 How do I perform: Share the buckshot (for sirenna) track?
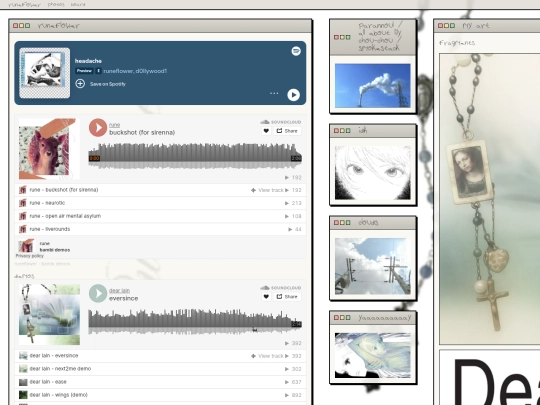tap(288, 131)
